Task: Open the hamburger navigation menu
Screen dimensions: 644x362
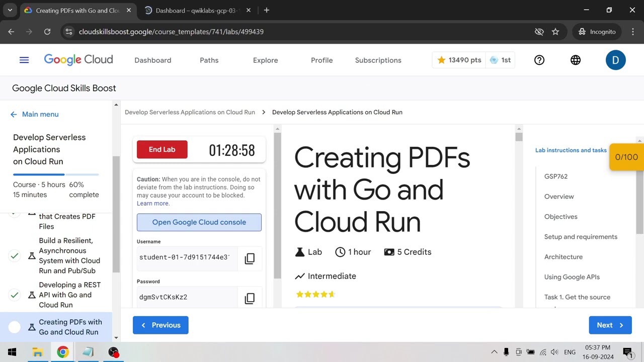Action: coord(24,60)
